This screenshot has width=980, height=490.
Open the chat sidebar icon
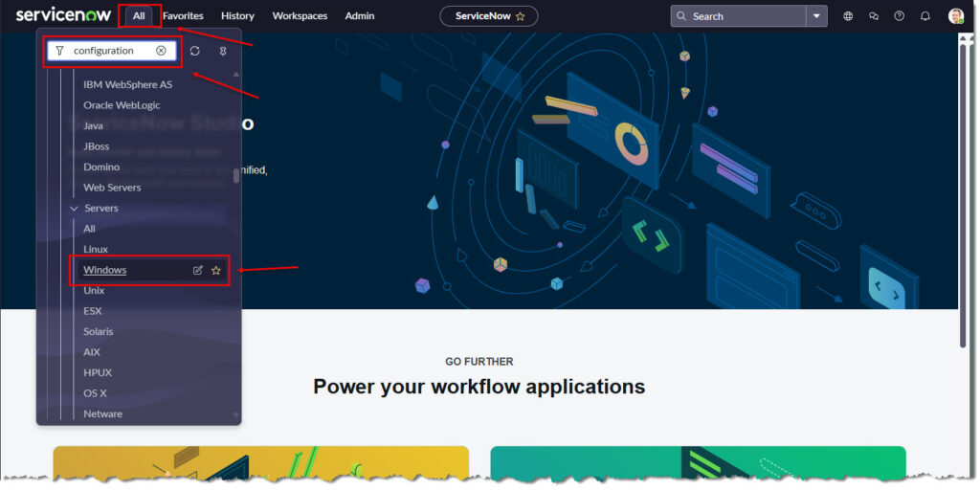pos(874,16)
